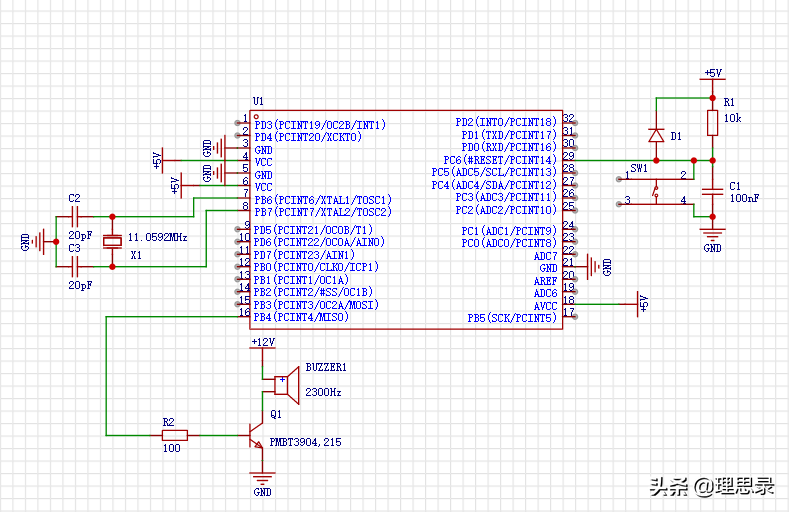Image resolution: width=789 pixels, height=512 pixels.
Task: Select pin label PC4(ADC4/SDA/PCINT12)
Action: click(x=494, y=185)
